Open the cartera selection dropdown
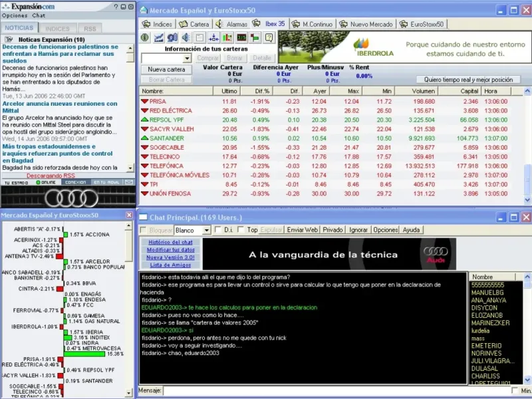Image resolution: width=532 pixels, height=399 pixels. click(187, 59)
